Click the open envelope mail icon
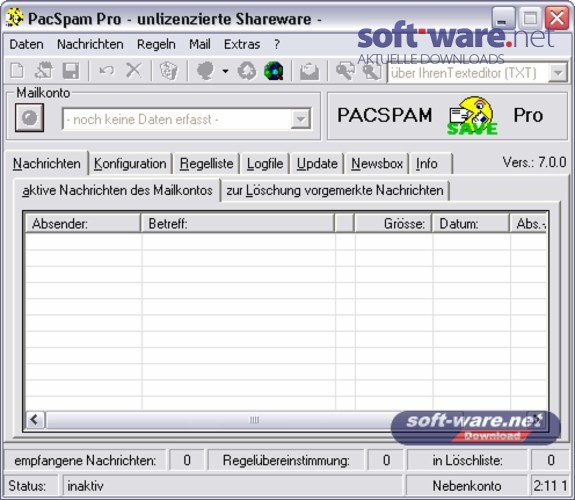 click(x=309, y=71)
